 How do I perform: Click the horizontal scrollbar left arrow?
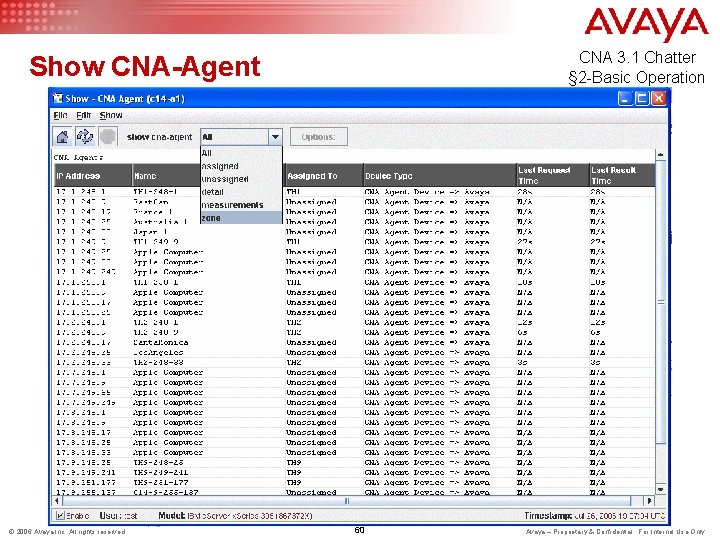pyautogui.click(x=57, y=501)
